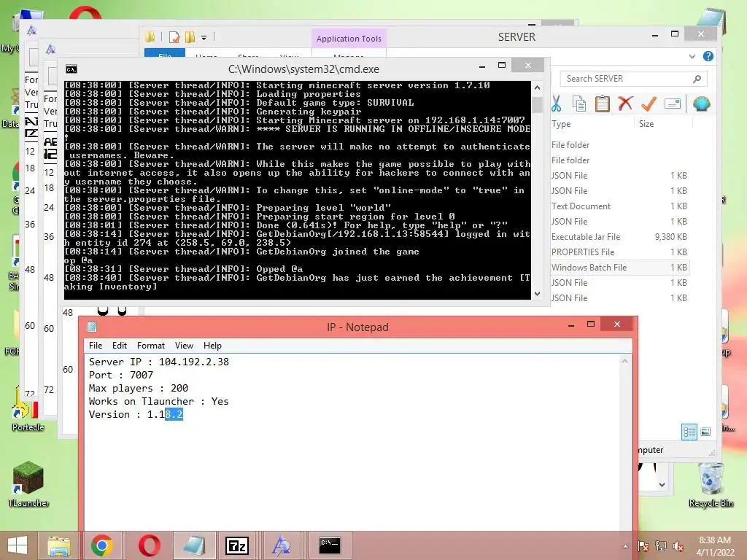Click the font viewer 'A' taskbar icon
The width and height of the screenshot is (747, 560).
[x=281, y=545]
